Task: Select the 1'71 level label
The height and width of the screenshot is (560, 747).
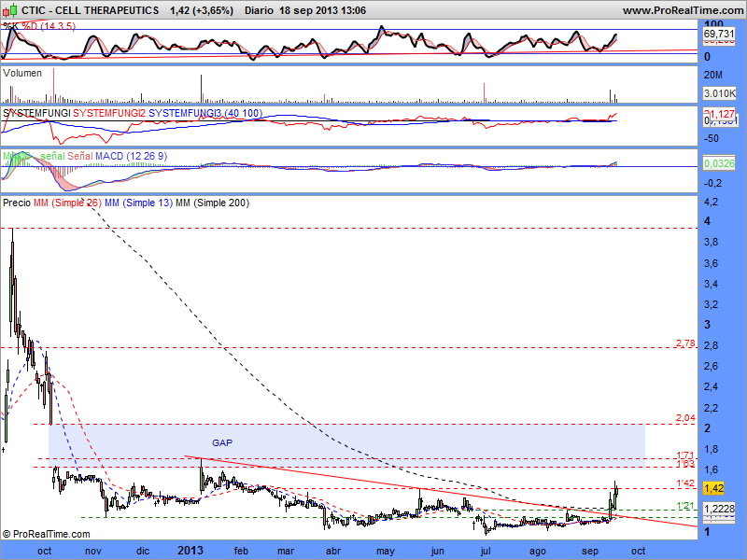Action: pyautogui.click(x=685, y=455)
